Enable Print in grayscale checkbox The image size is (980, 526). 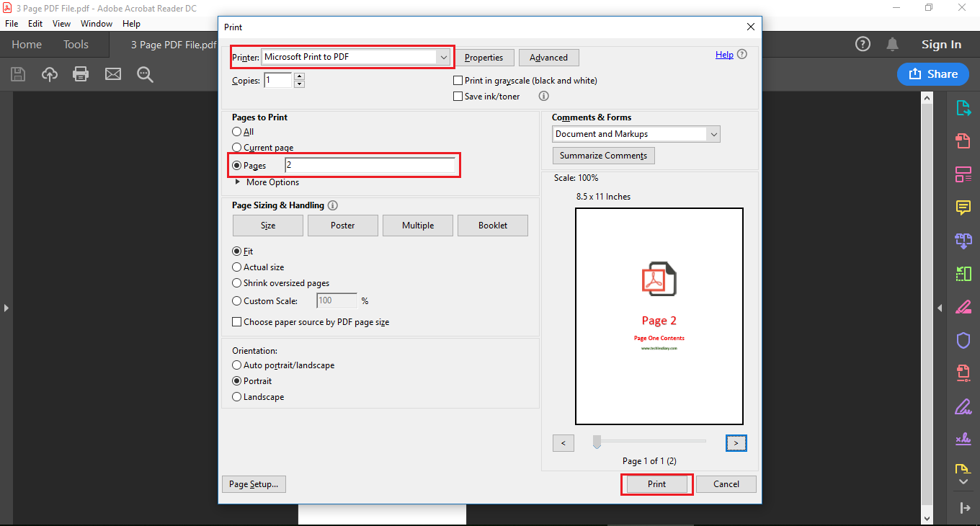click(458, 81)
